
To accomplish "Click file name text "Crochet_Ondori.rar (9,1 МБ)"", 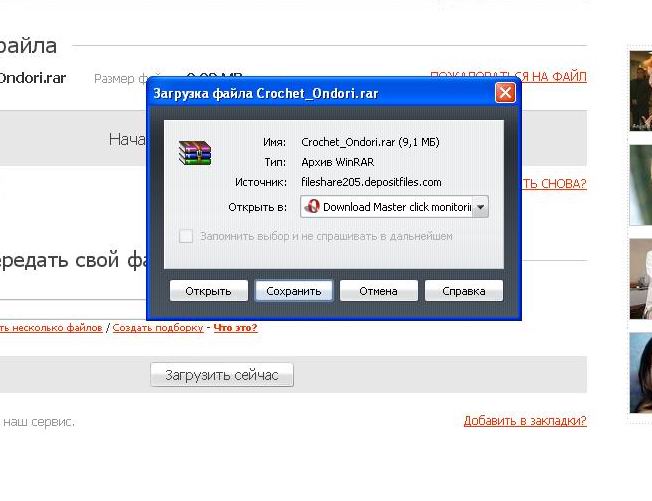I will (x=370, y=142).
